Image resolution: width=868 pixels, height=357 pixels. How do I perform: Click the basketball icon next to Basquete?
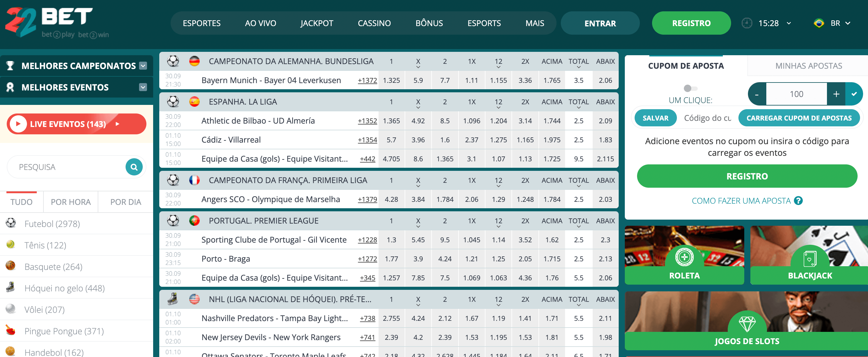[11, 266]
